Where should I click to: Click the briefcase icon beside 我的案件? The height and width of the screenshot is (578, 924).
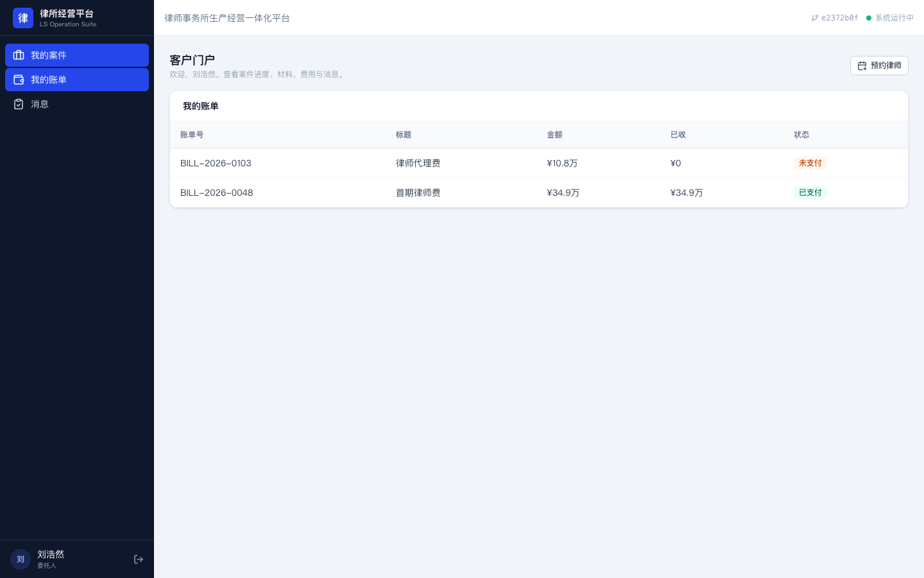click(x=19, y=55)
